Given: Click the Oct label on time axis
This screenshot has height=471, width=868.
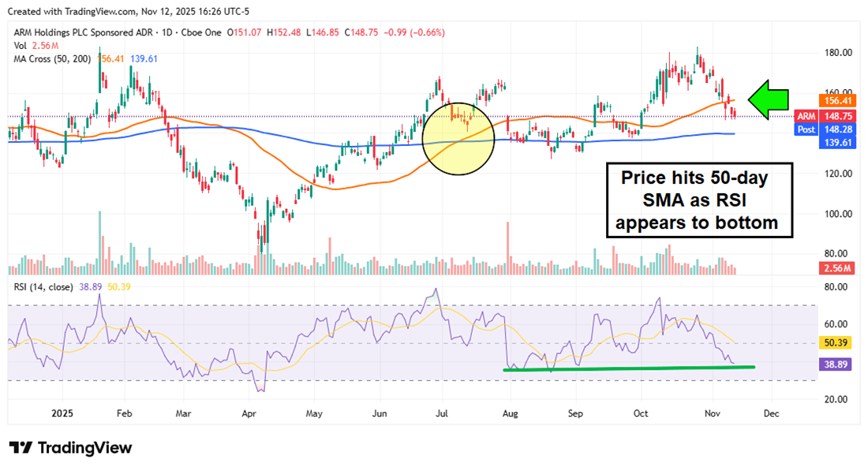Looking at the screenshot, I should (640, 413).
